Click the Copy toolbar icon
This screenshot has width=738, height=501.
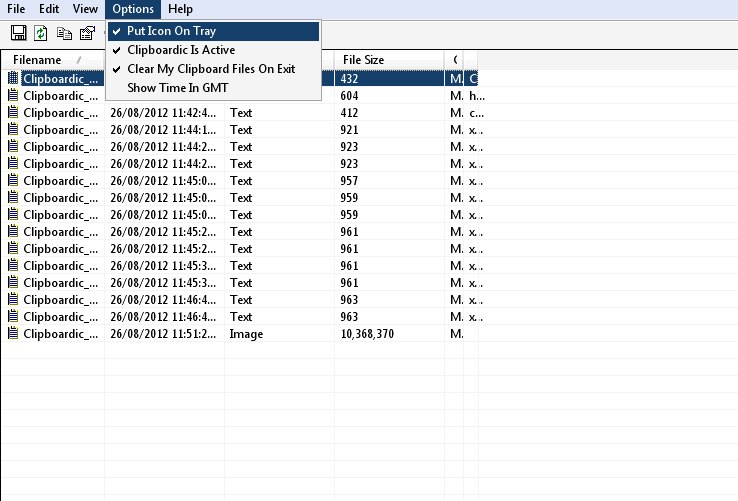(65, 33)
